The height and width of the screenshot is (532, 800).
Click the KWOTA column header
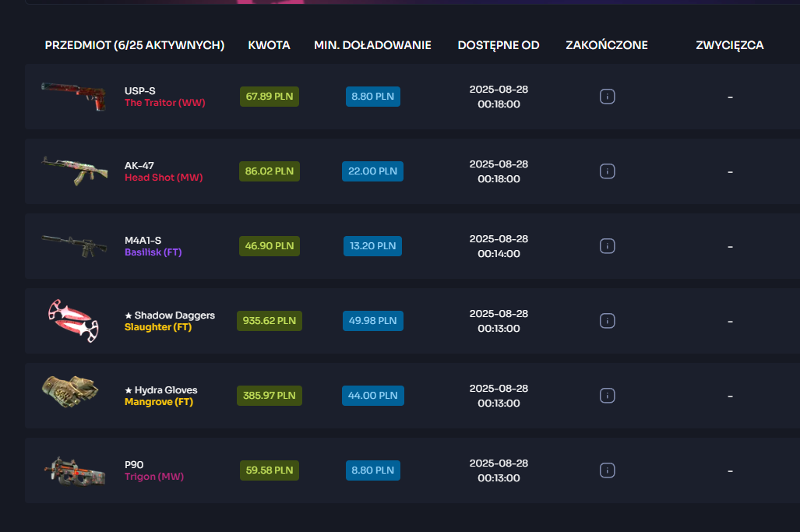(269, 45)
